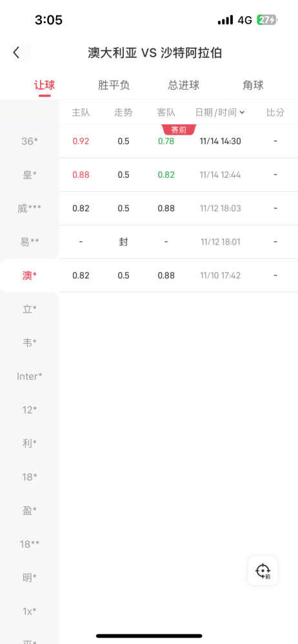Viewport: 298px width, 644px height.
Task: Choose bookmaker 易** from the list
Action: (30, 242)
